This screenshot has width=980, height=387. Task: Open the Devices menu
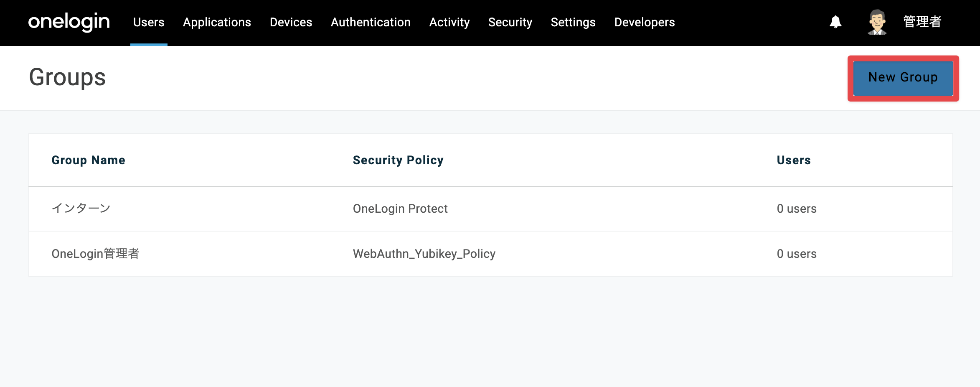coord(291,22)
